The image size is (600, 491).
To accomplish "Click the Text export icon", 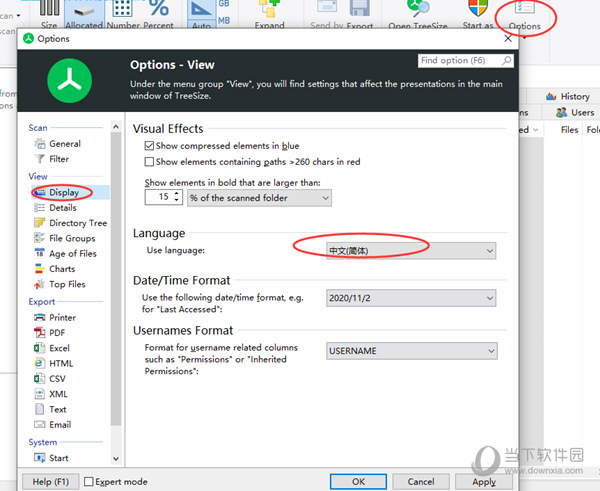I will click(39, 409).
